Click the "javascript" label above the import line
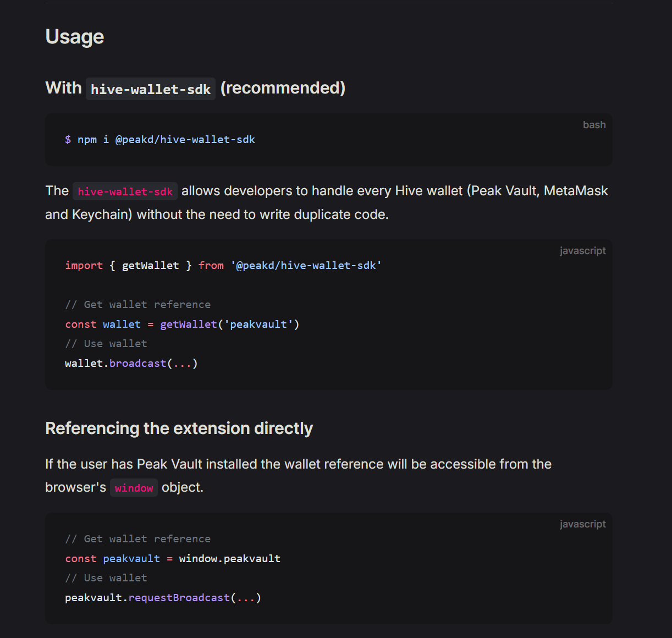The height and width of the screenshot is (638, 672). click(582, 251)
